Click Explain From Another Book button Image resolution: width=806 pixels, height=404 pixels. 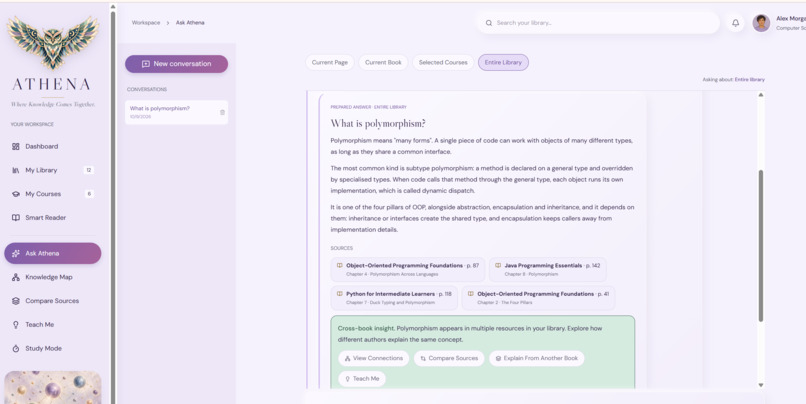pos(536,358)
